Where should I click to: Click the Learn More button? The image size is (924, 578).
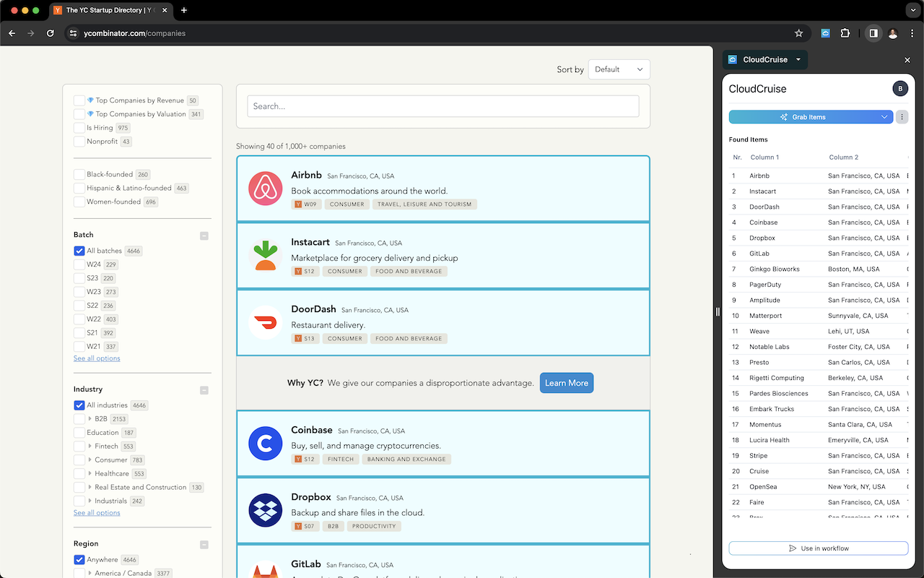click(566, 383)
